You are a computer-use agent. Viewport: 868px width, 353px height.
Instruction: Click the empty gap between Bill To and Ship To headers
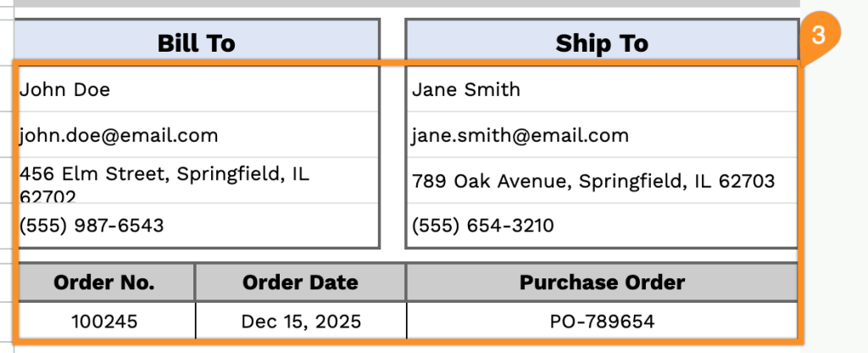point(392,41)
